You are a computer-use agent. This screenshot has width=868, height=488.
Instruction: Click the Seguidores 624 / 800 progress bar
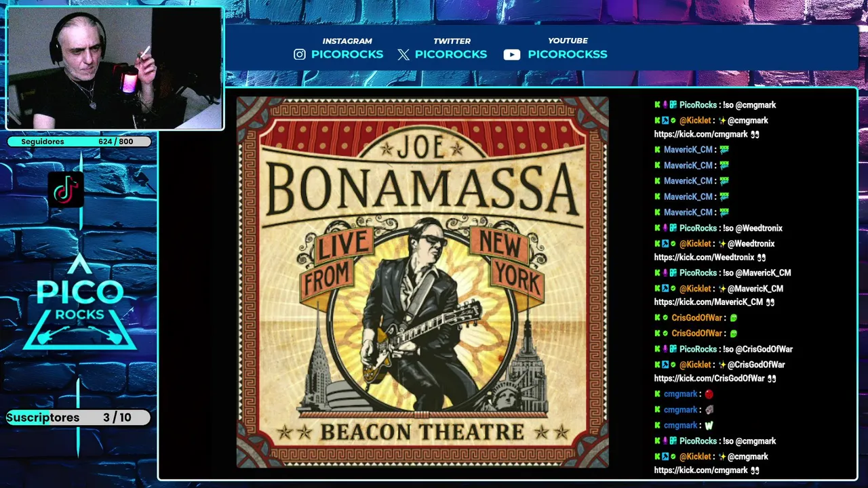79,142
